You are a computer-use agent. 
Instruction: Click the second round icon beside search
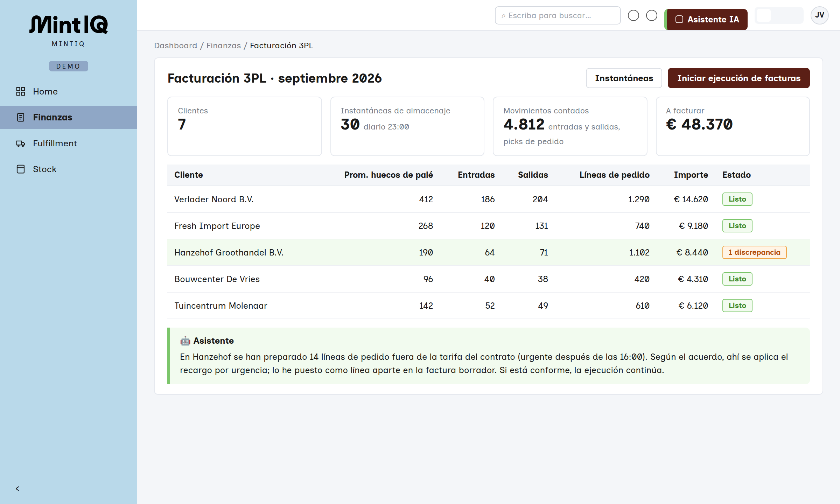[652, 15]
